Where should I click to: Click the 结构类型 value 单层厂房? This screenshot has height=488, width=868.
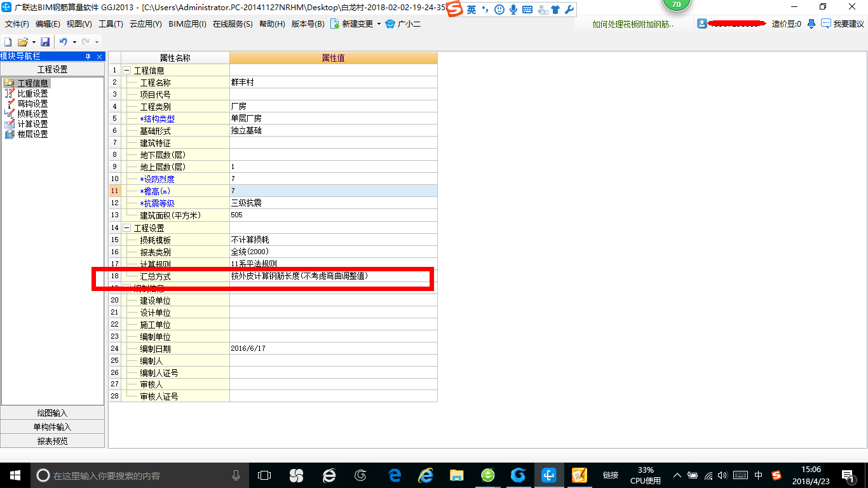pos(334,119)
